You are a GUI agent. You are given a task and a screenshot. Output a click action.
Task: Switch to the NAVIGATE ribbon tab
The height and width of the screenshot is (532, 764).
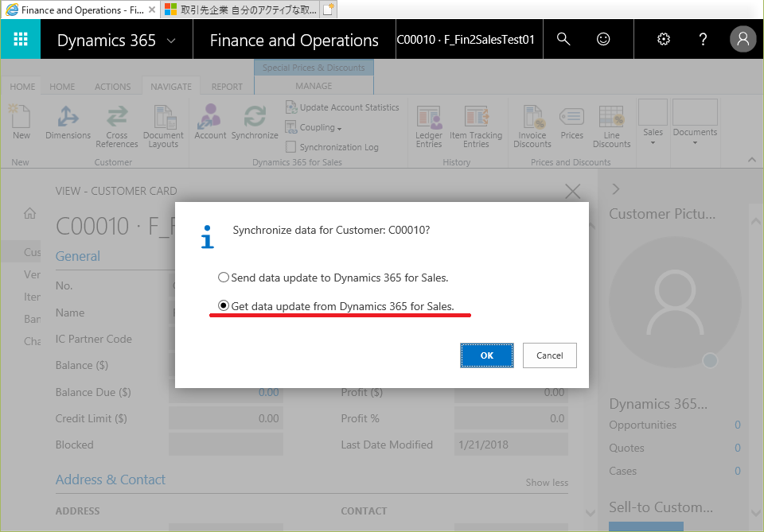(171, 87)
